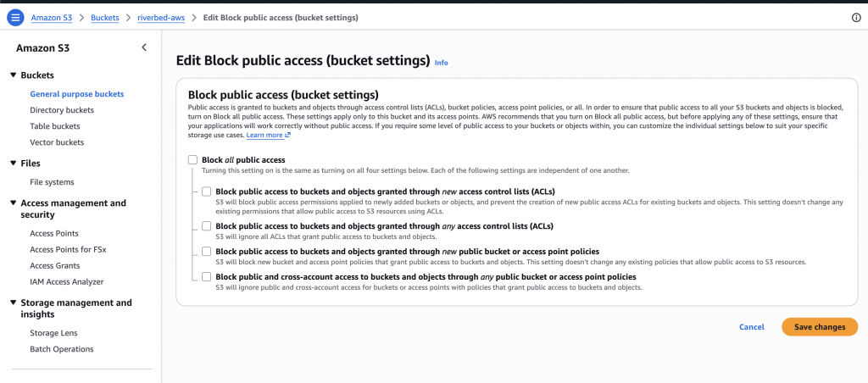Check Block public and cross-account access through any policies
The height and width of the screenshot is (383, 868).
(207, 276)
